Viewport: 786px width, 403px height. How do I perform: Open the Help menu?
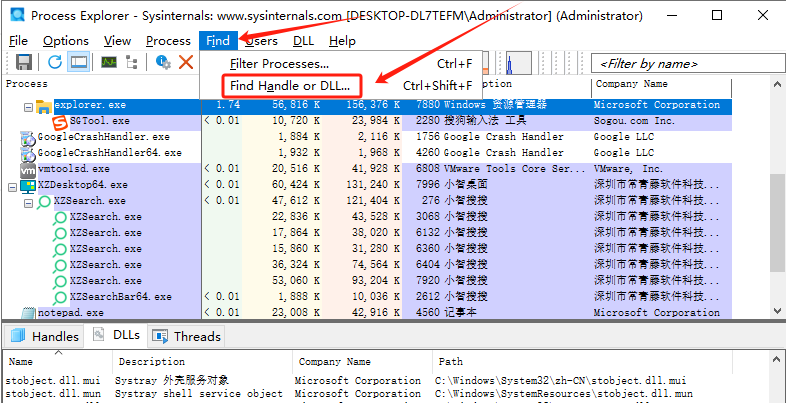pyautogui.click(x=342, y=41)
